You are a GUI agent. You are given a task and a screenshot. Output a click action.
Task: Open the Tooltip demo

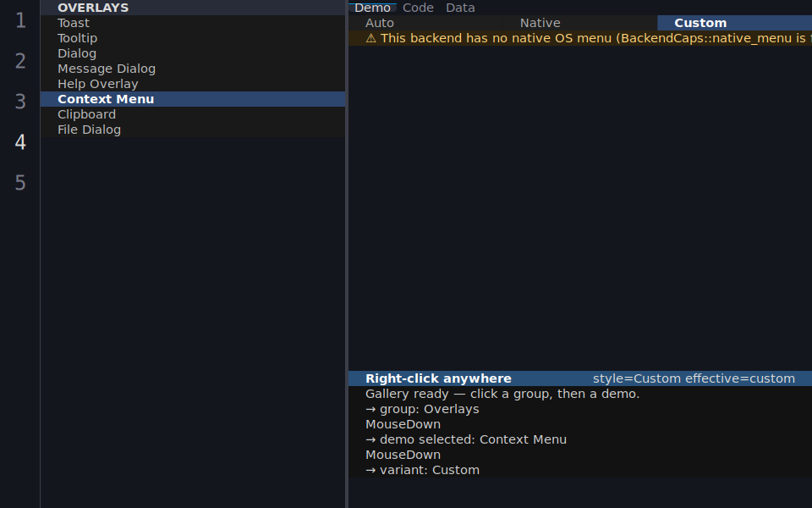point(193,38)
